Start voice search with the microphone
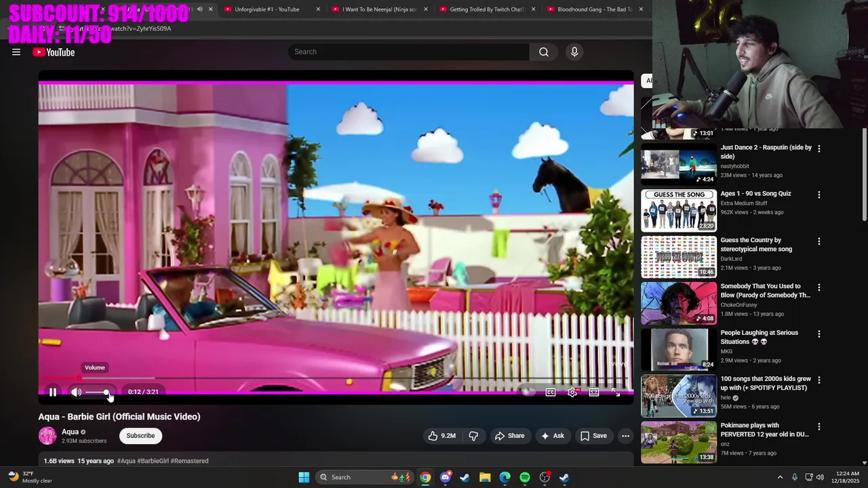 pyautogui.click(x=574, y=52)
